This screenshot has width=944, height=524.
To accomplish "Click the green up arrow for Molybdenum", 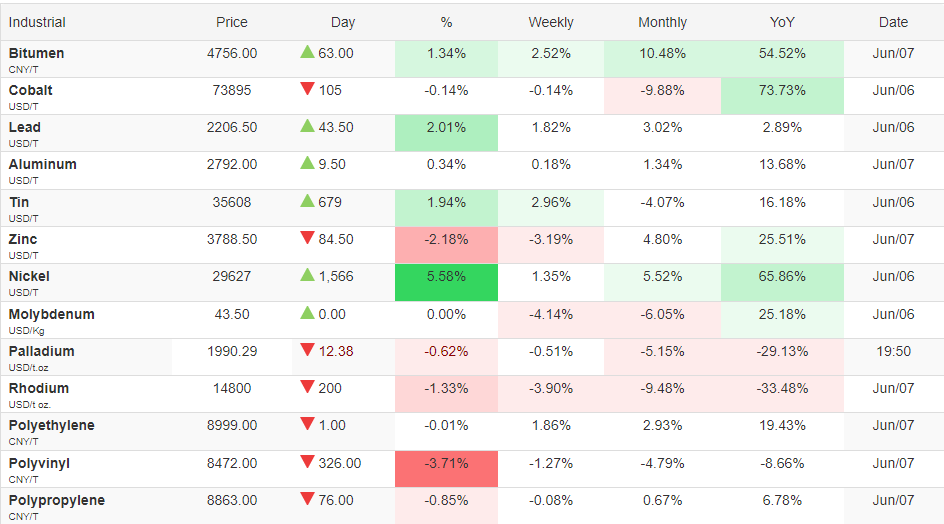I will pyautogui.click(x=307, y=313).
